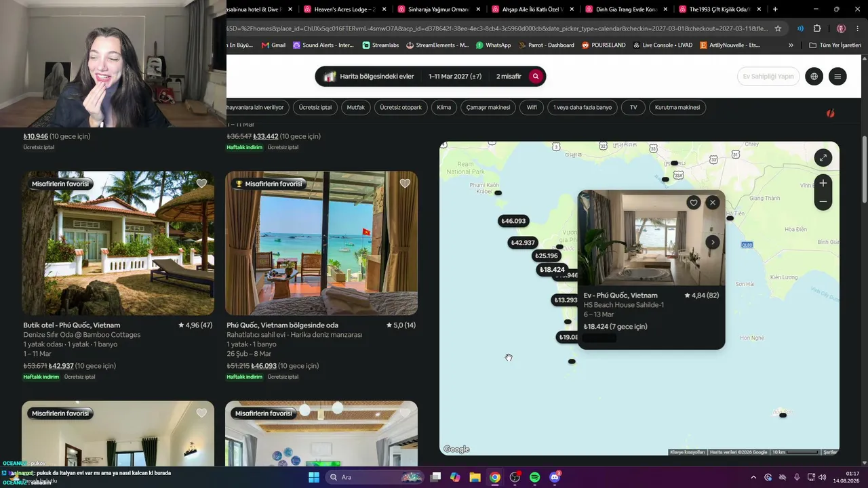Toggle the Kurutma makinesi filter
This screenshot has width=868, height=488.
pyautogui.click(x=677, y=107)
